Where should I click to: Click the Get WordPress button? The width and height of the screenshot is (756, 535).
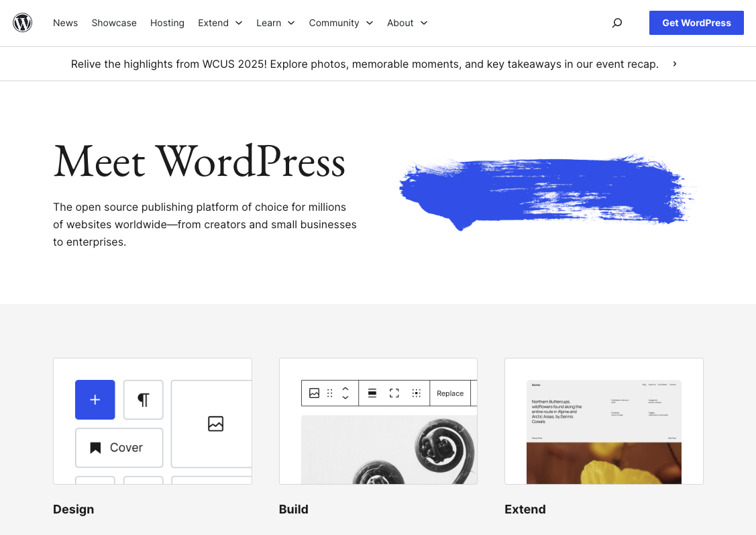[696, 22]
